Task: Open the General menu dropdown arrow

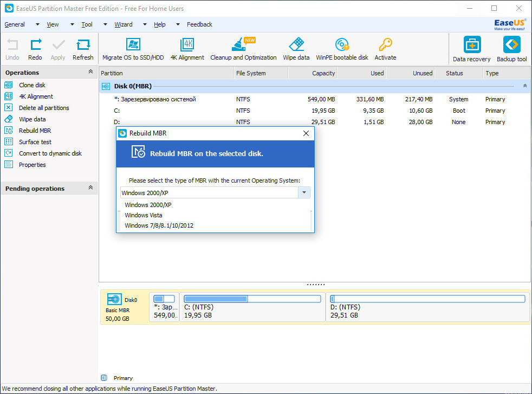Action: (38, 24)
